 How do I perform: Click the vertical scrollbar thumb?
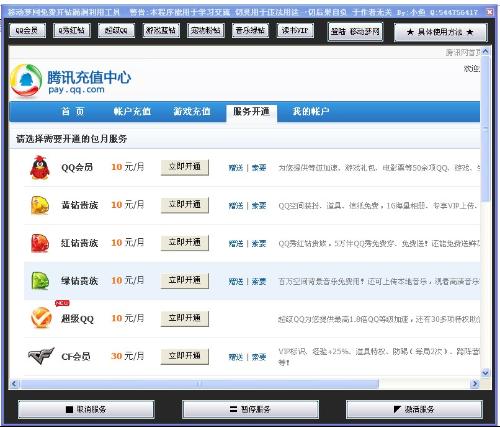click(x=485, y=128)
